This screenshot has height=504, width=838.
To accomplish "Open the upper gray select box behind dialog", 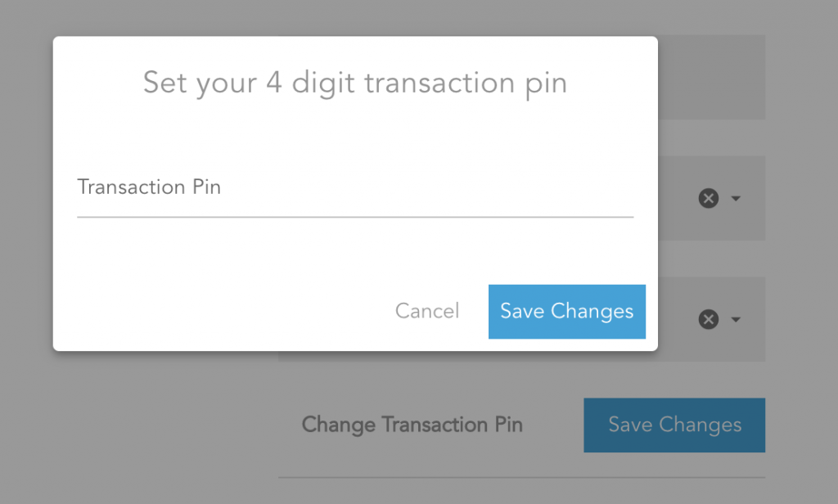I will (x=711, y=198).
